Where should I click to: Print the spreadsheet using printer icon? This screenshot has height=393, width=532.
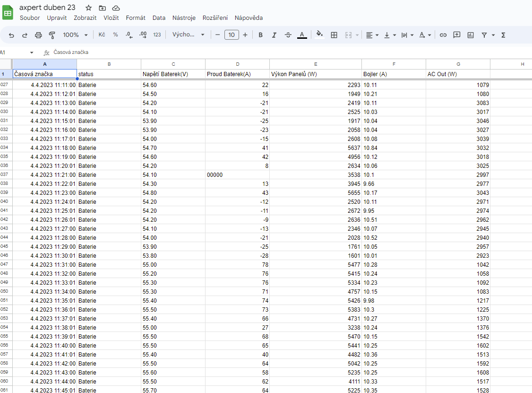[38, 35]
